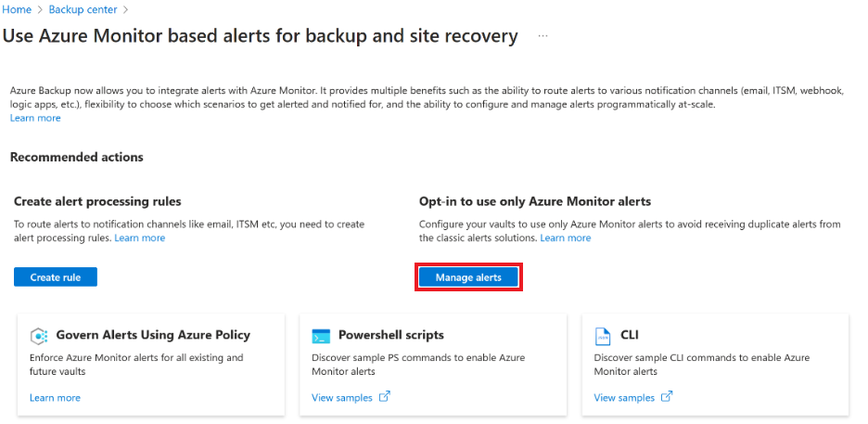Open Learn more under the intro paragraph
The width and height of the screenshot is (868, 424).
(x=35, y=118)
